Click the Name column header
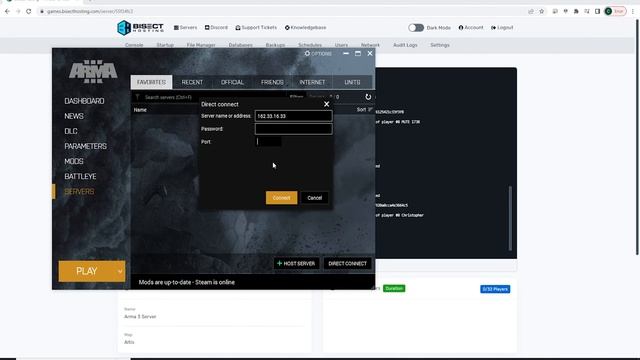640x360 pixels. [140, 110]
